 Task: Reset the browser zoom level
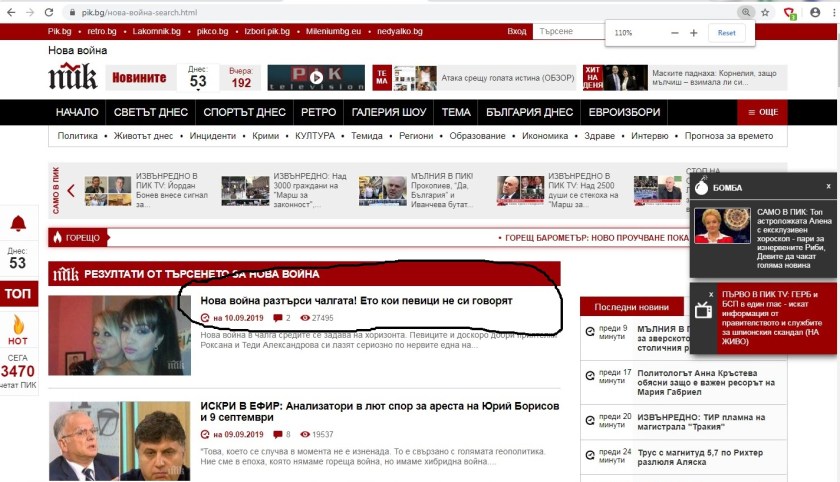click(x=726, y=33)
